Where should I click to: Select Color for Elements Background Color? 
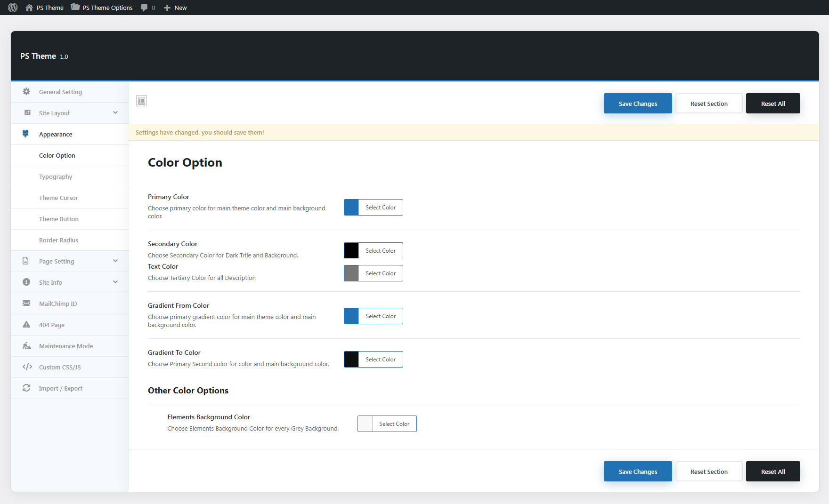coord(394,424)
